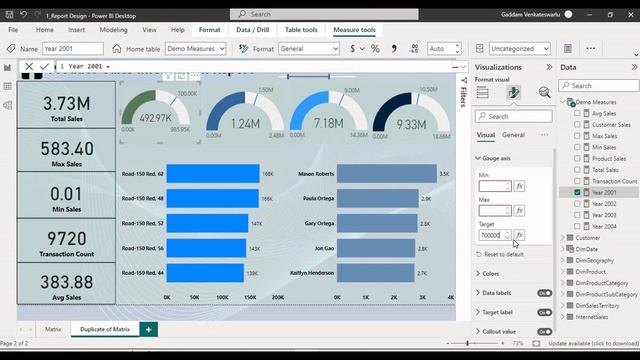The height and width of the screenshot is (360, 640).
Task: Open Table view icon in left sidebar
Action: [7, 86]
